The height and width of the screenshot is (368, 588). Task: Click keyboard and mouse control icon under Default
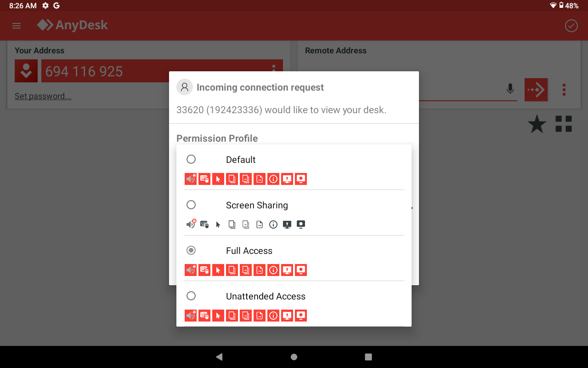point(204,179)
